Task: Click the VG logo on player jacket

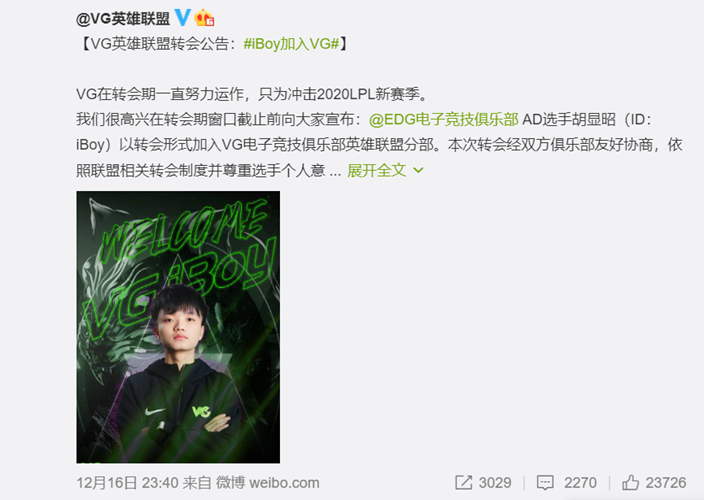Action: 201,411
